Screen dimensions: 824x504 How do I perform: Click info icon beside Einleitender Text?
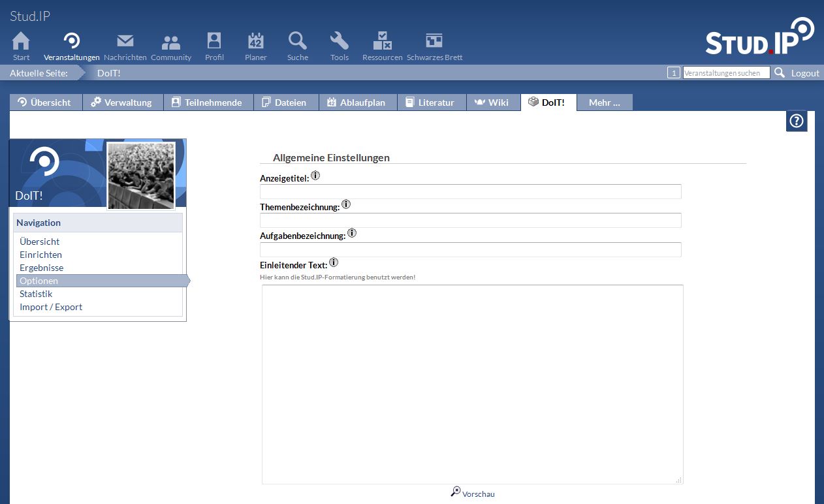(334, 262)
